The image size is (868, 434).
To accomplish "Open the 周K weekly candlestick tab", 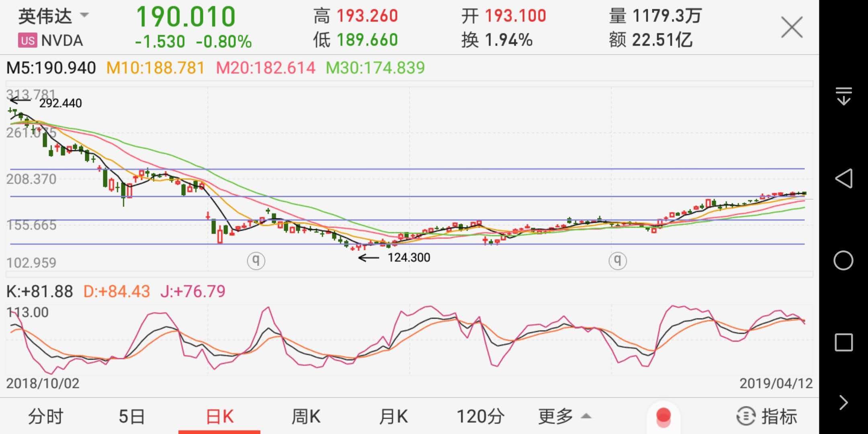I will [306, 416].
